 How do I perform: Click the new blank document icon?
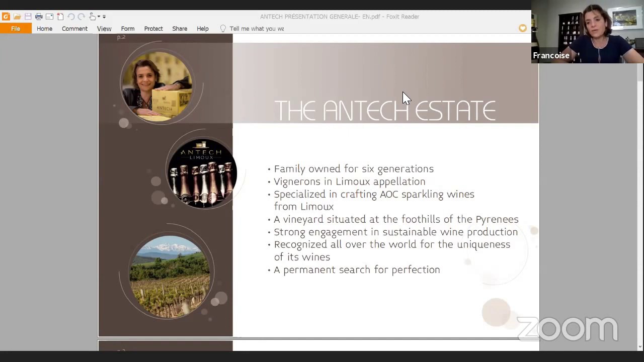[x=60, y=17]
